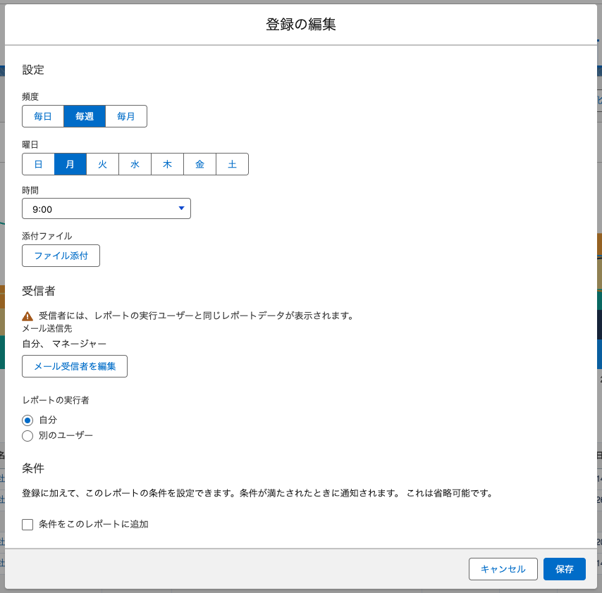The width and height of the screenshot is (602, 593).
Task: Open the 時間 dropdown showing 9:00
Action: click(106, 209)
